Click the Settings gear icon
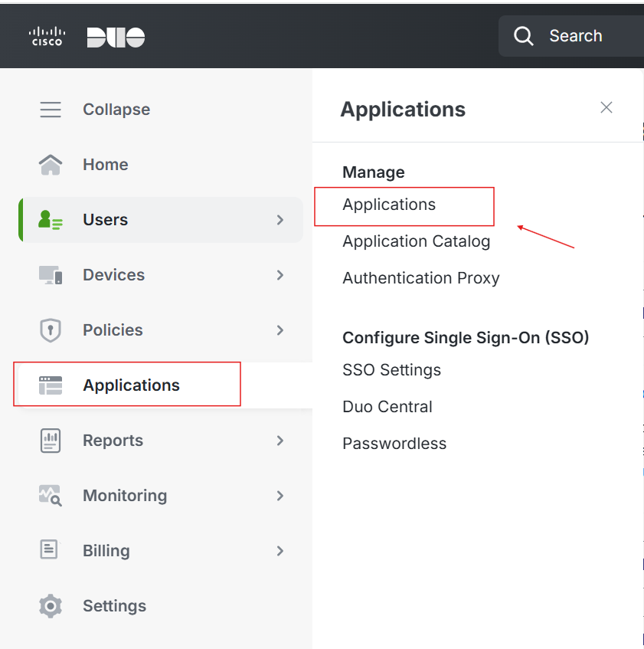Screen dimensions: 644x649 [x=51, y=606]
